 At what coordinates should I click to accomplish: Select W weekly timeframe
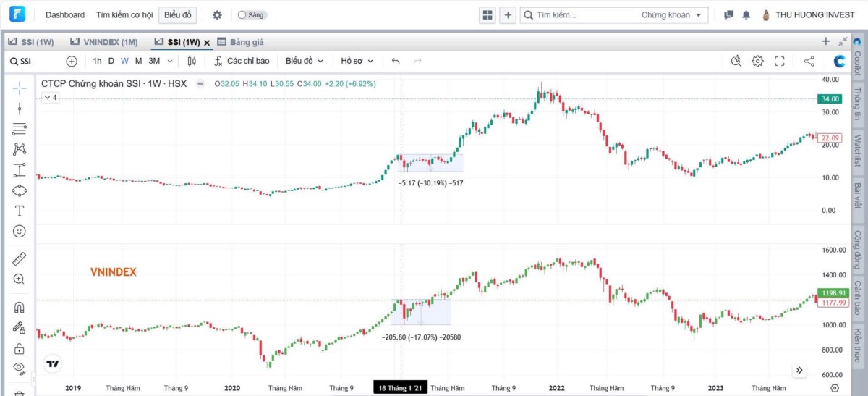tap(124, 61)
